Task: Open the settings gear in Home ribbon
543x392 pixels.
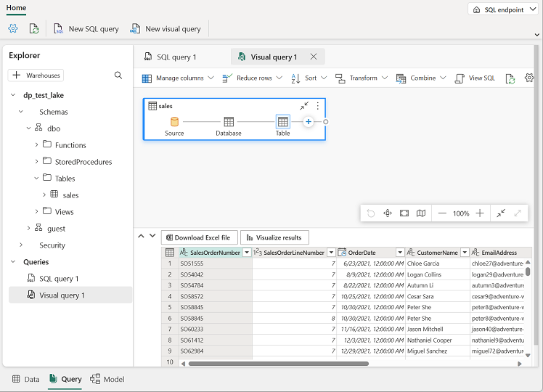Action: coord(13,28)
